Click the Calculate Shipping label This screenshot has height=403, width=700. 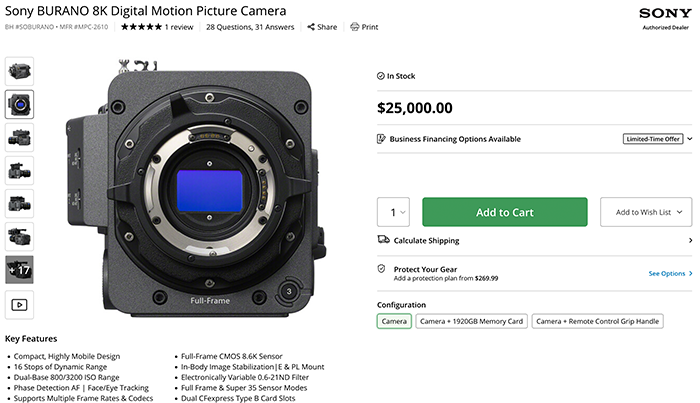click(x=426, y=240)
